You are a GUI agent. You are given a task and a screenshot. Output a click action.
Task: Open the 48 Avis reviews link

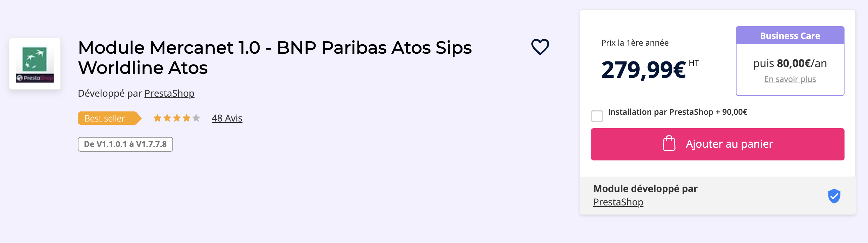(x=227, y=118)
